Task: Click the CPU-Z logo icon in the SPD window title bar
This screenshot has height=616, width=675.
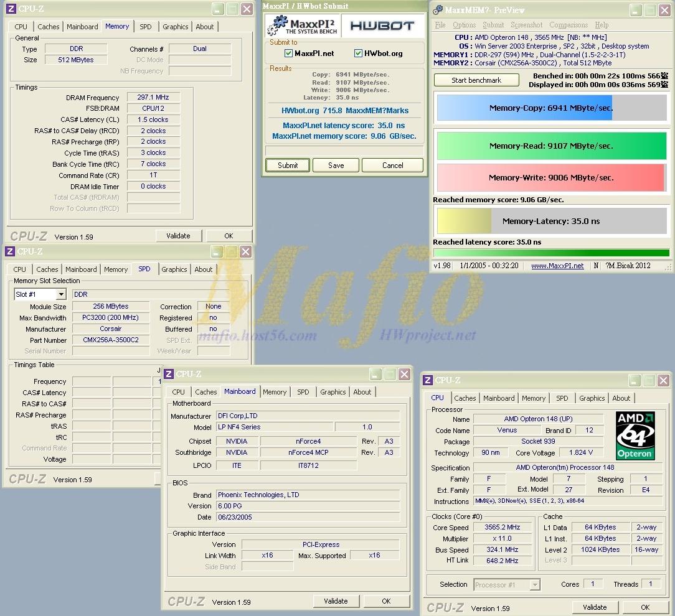Action: point(10,251)
